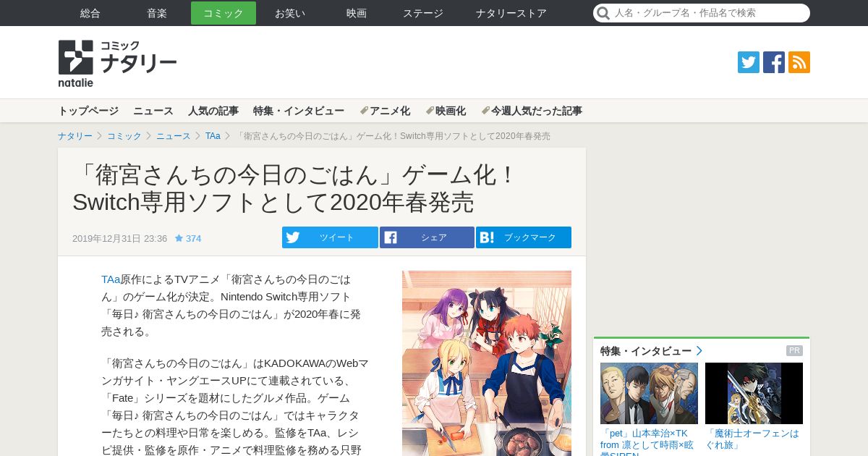Click the date 2019年12月31日 23:36
Viewport: 868px width, 456px height.
tap(119, 238)
